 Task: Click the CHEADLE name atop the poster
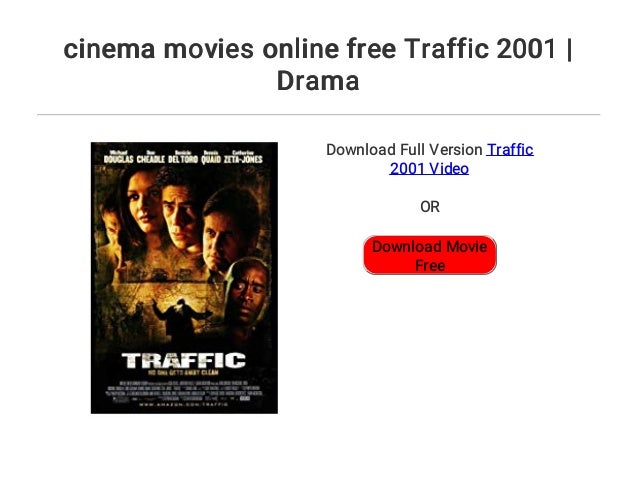(151, 157)
